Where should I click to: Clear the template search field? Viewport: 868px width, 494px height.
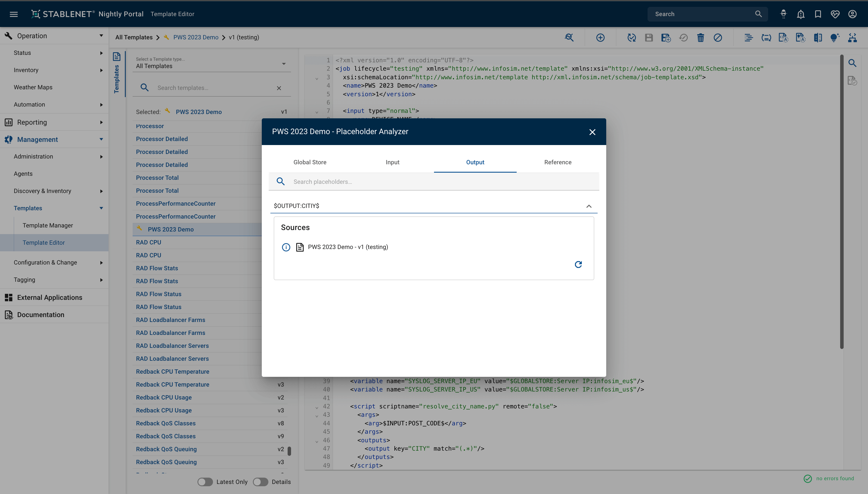pyautogui.click(x=279, y=88)
